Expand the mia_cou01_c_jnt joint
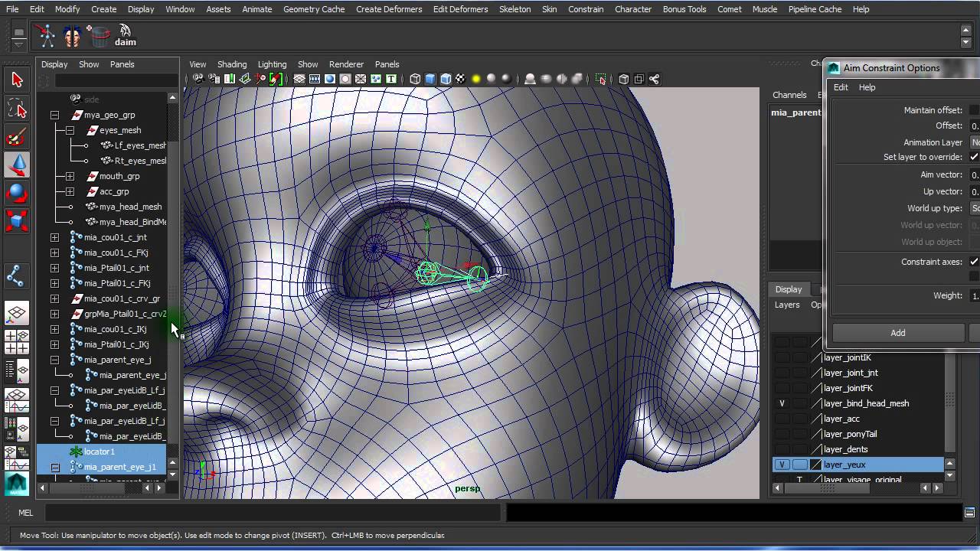This screenshot has height=551, width=980. [x=54, y=237]
